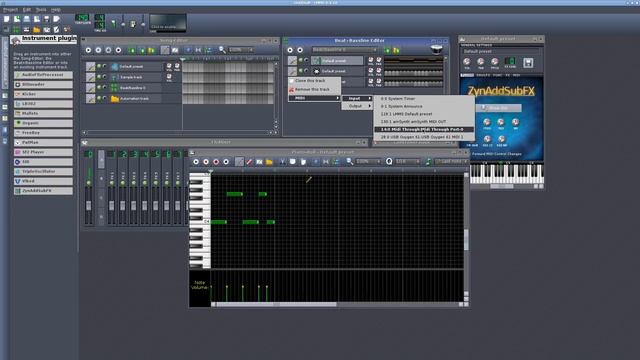Click the open project icon in main toolbar

(x=27, y=19)
